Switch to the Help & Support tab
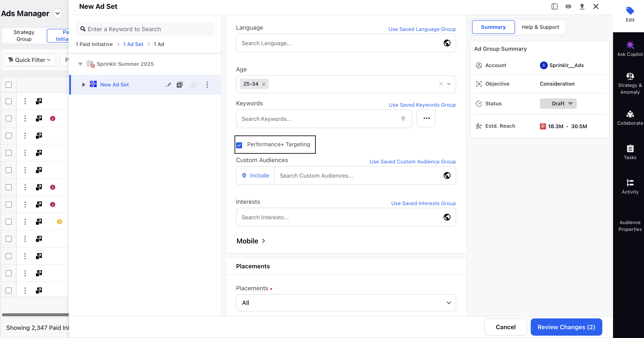This screenshot has height=338, width=644. point(540,27)
